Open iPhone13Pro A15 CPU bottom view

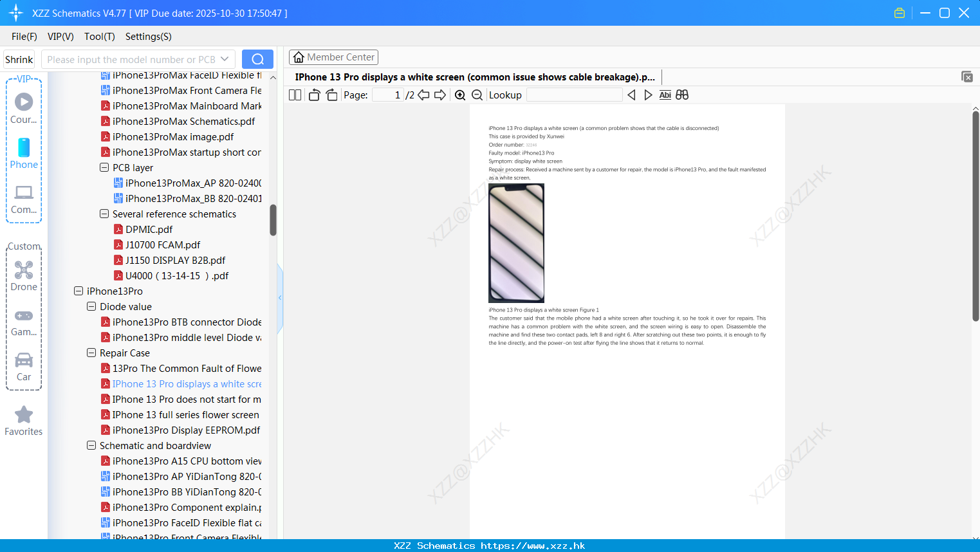point(181,461)
